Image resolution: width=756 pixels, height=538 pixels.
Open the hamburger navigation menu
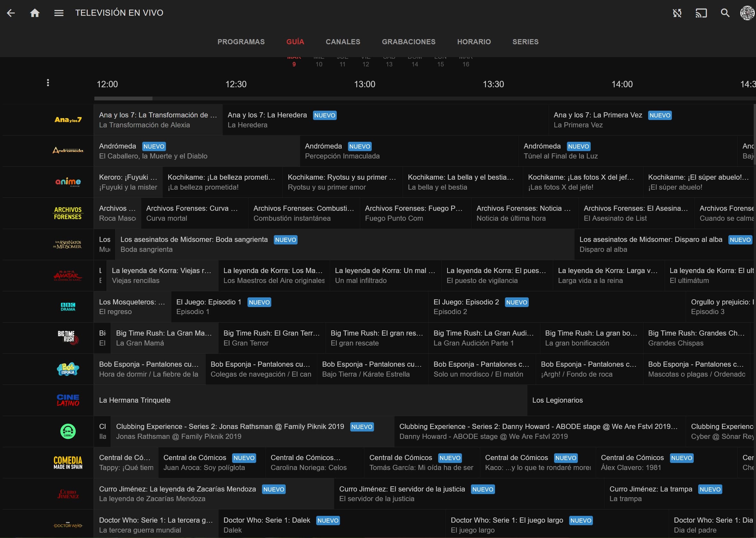(59, 13)
